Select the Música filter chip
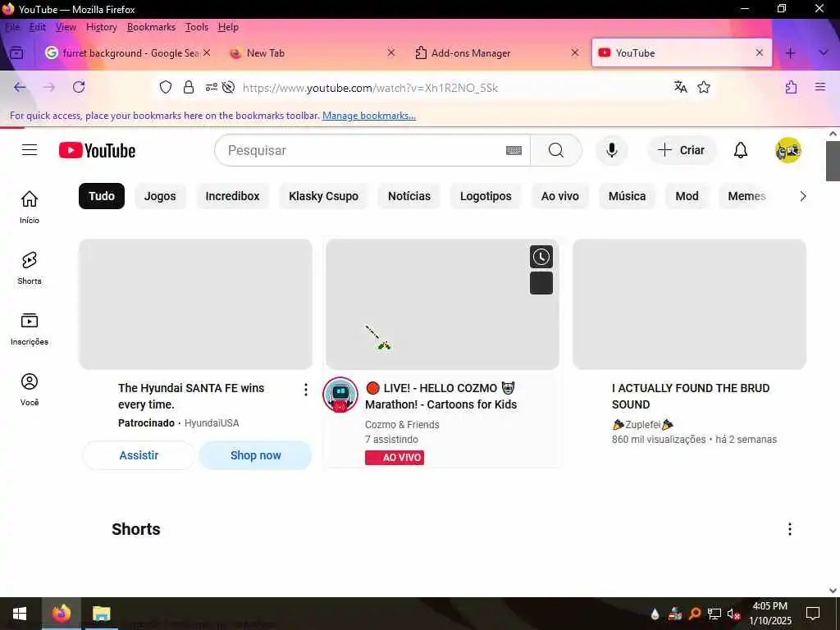 [x=627, y=196]
